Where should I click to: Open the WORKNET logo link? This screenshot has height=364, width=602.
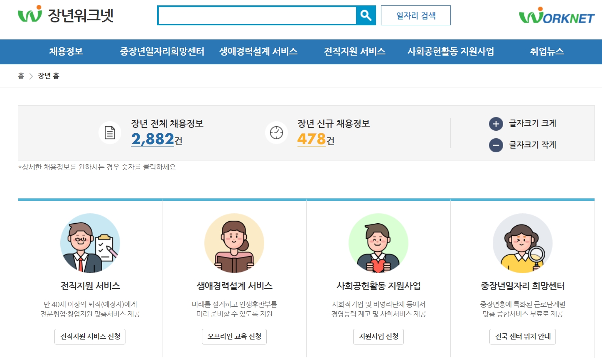tap(557, 15)
